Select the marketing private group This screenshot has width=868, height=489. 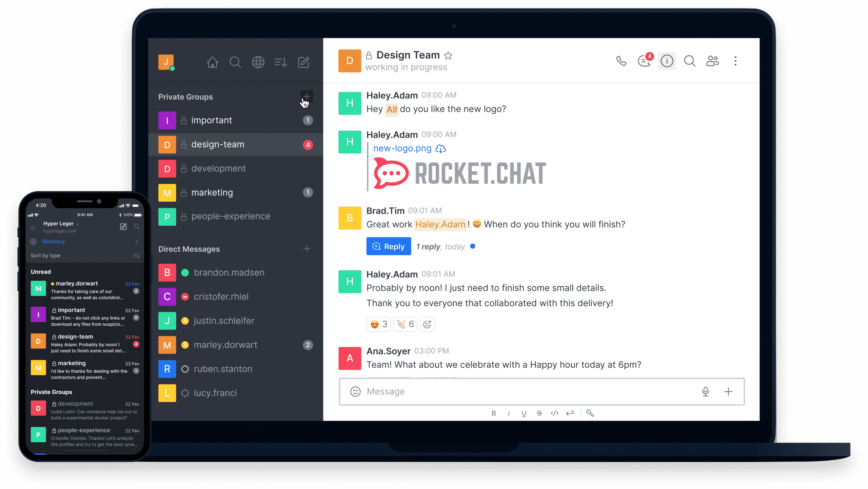coord(212,192)
